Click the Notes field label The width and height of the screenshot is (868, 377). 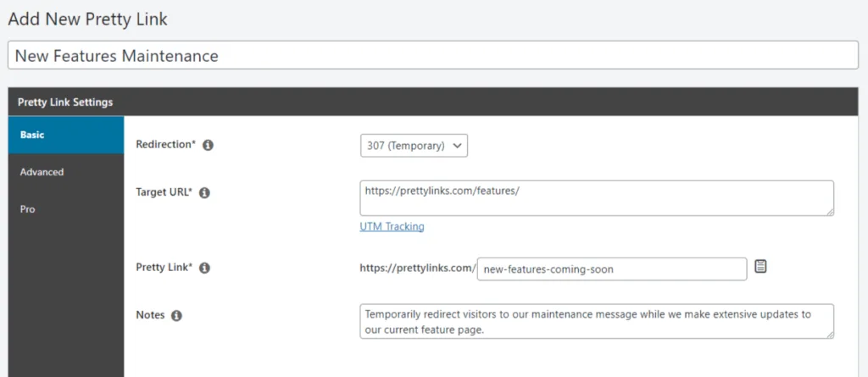pyautogui.click(x=150, y=315)
